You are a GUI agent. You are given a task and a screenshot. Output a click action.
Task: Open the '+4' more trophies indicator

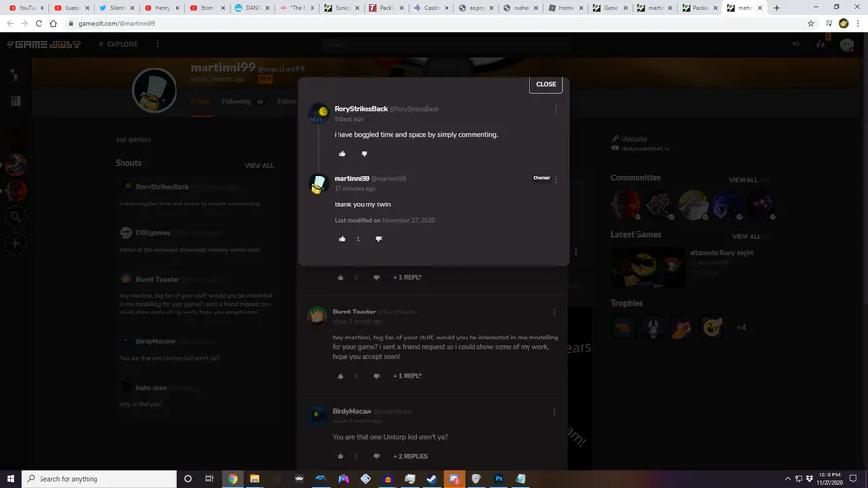pyautogui.click(x=741, y=327)
